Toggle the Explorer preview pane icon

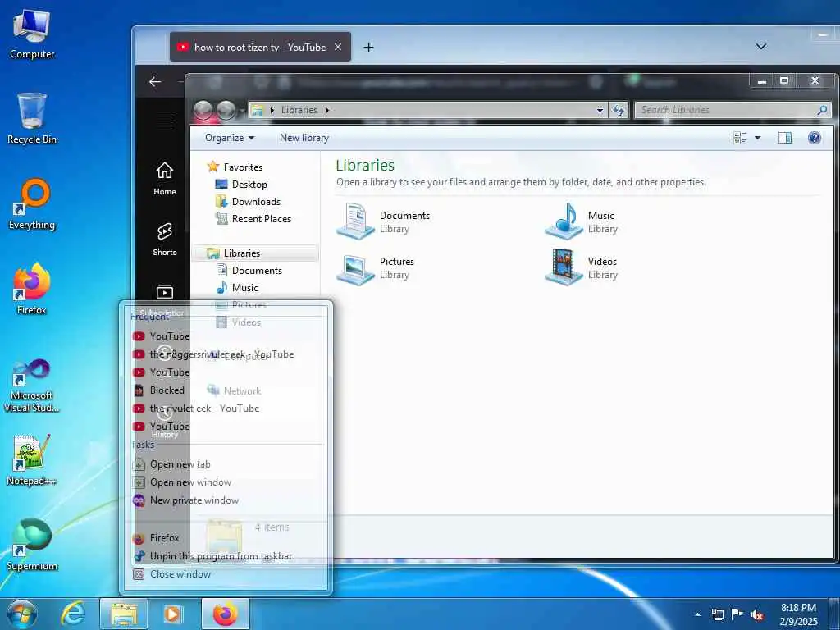tap(785, 138)
